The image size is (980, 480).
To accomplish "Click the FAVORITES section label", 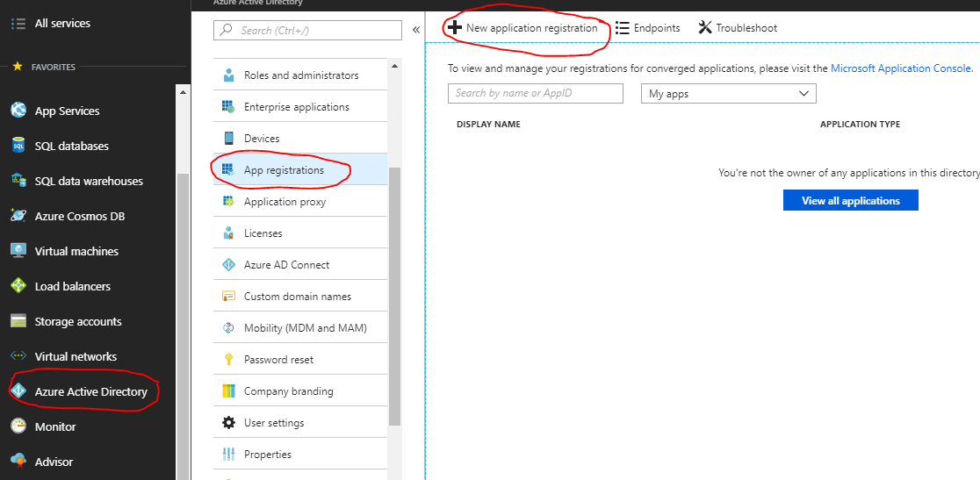I will (54, 67).
